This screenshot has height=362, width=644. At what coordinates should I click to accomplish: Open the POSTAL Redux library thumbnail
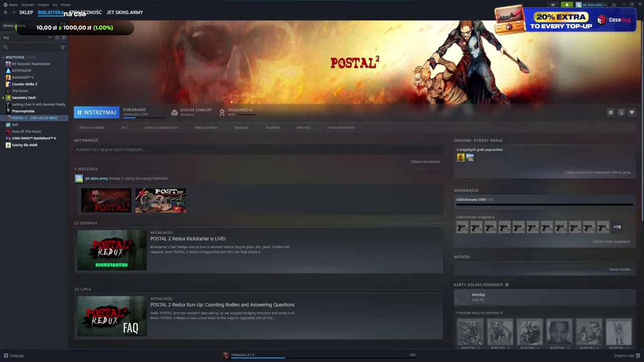106,200
